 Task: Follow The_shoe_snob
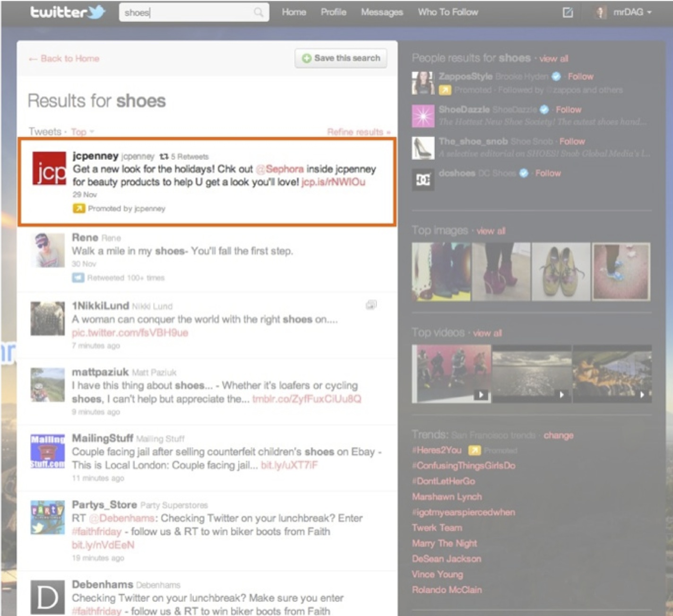(x=572, y=141)
